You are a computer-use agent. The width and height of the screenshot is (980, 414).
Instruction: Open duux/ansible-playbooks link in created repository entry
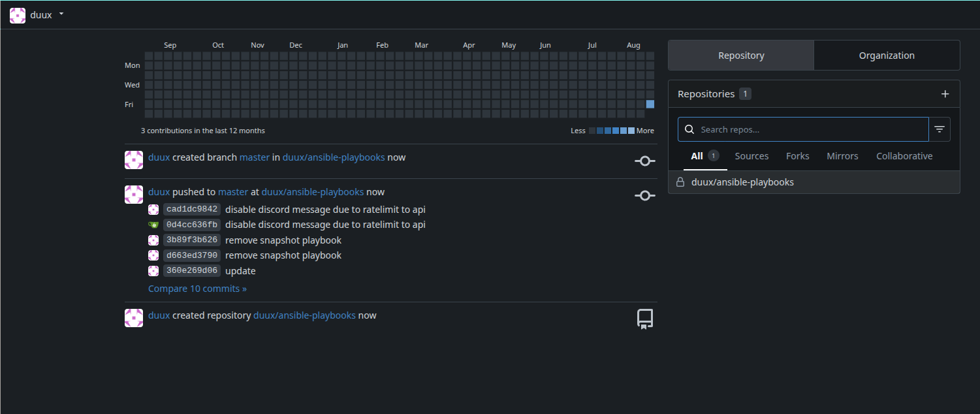[304, 315]
